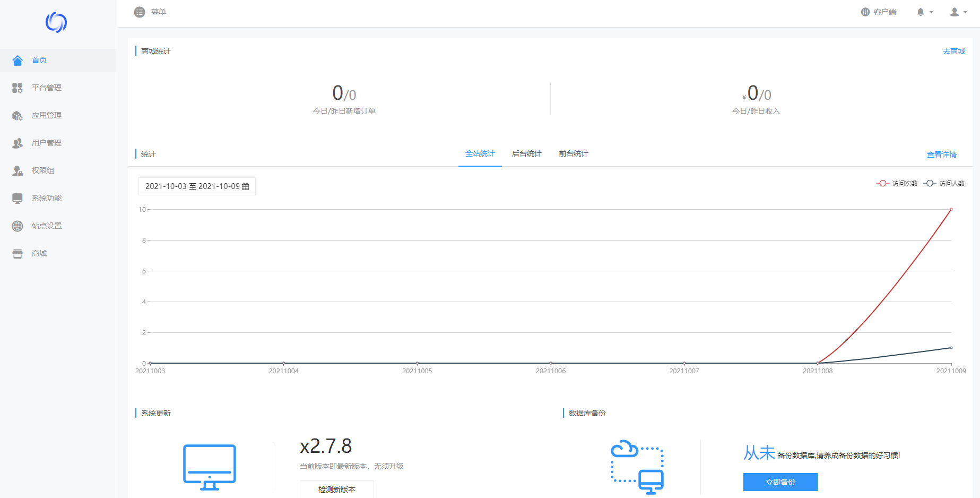The height and width of the screenshot is (498, 980).
Task: Click the 用户管理 users icon
Action: (18, 143)
